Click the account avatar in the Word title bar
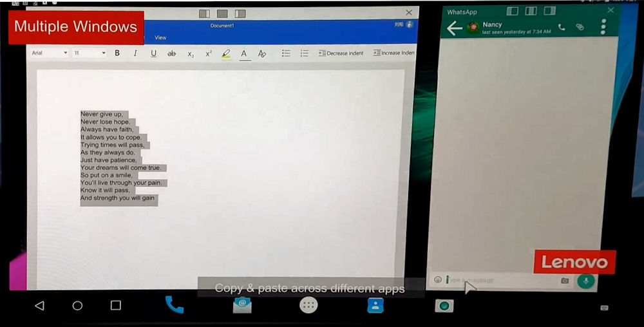The height and width of the screenshot is (327, 644). [410, 24]
